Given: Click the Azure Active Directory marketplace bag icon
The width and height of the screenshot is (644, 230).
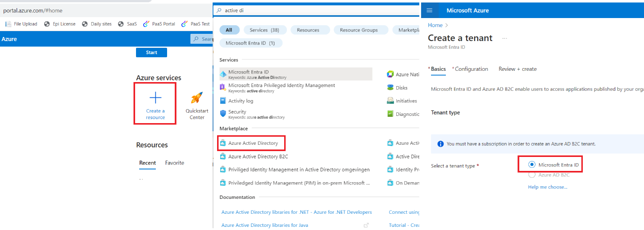Looking at the screenshot, I should click(223, 143).
